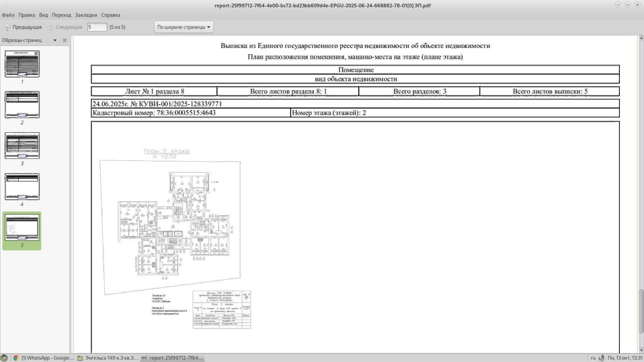
Task: Open the Переход menu
Action: 61,15
